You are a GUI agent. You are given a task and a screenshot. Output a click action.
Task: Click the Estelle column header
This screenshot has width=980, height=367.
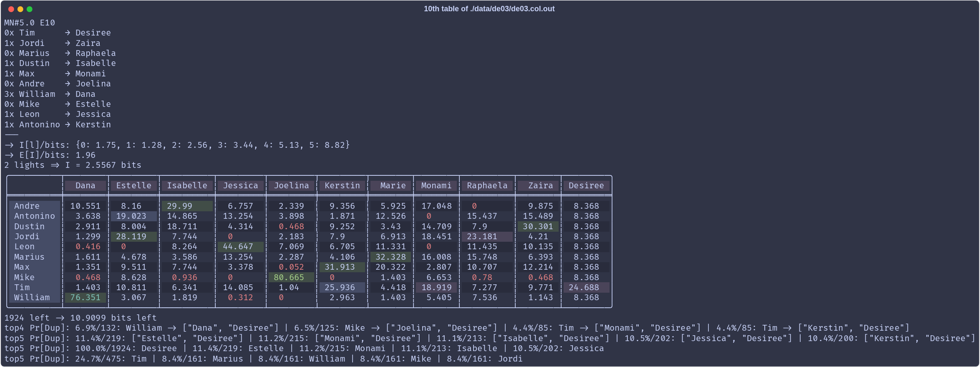[134, 185]
